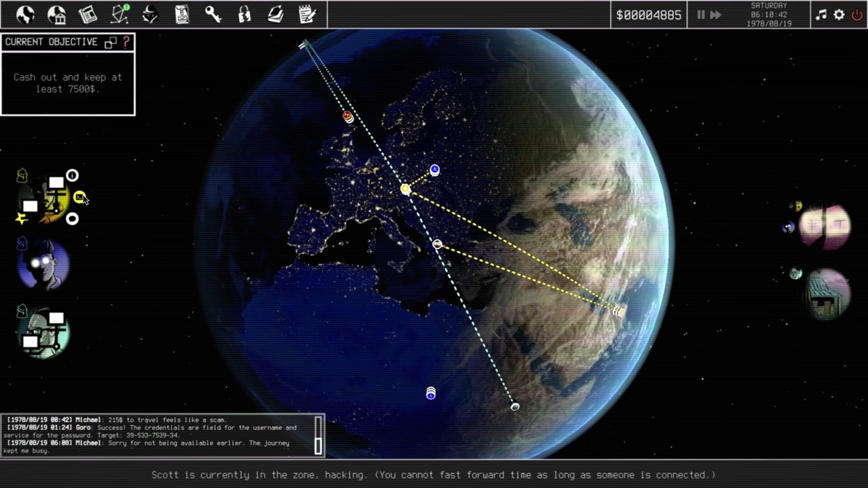
Task: Pause the game time
Action: pyautogui.click(x=701, y=15)
